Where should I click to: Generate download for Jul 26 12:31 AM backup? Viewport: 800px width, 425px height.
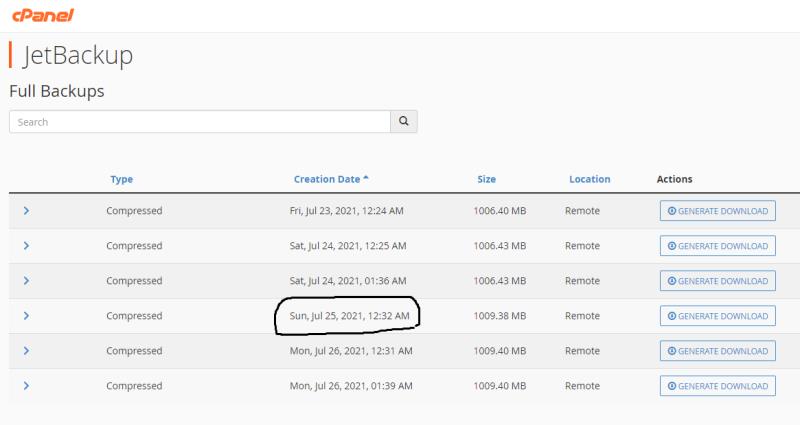coord(718,351)
